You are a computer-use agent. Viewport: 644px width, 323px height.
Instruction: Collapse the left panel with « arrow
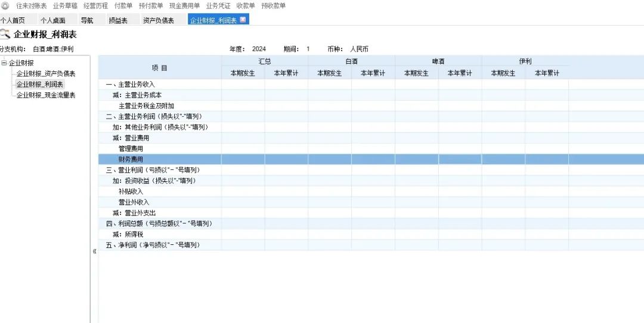click(x=94, y=251)
